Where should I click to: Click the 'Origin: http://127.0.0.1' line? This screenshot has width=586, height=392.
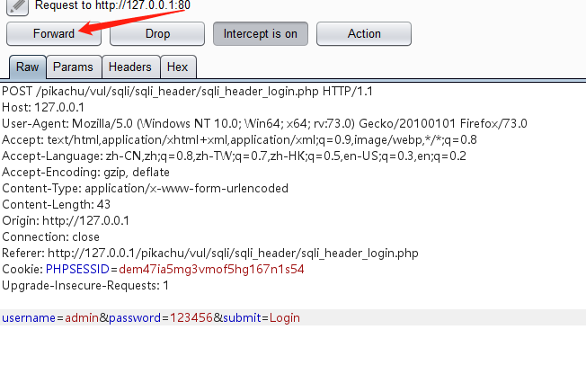[x=66, y=221]
